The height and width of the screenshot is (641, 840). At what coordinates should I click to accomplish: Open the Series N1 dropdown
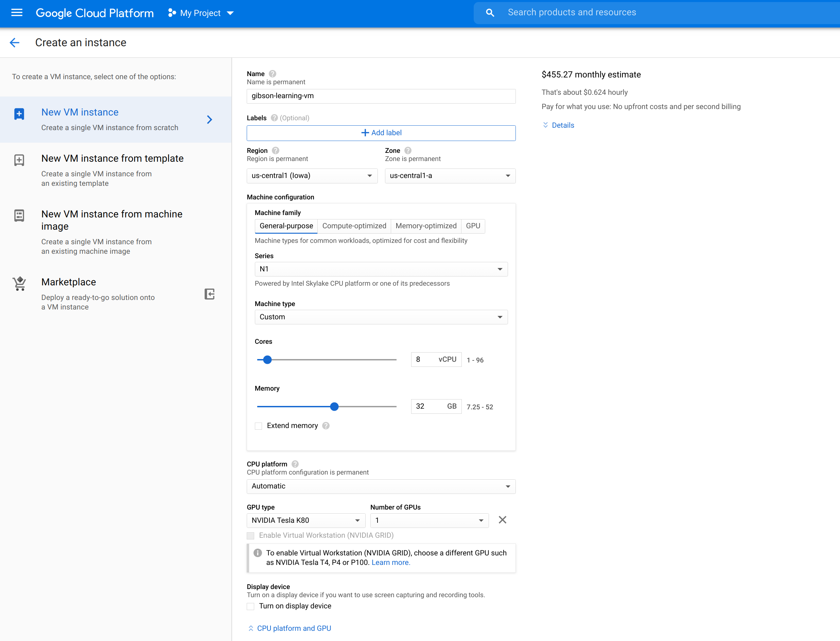(381, 269)
